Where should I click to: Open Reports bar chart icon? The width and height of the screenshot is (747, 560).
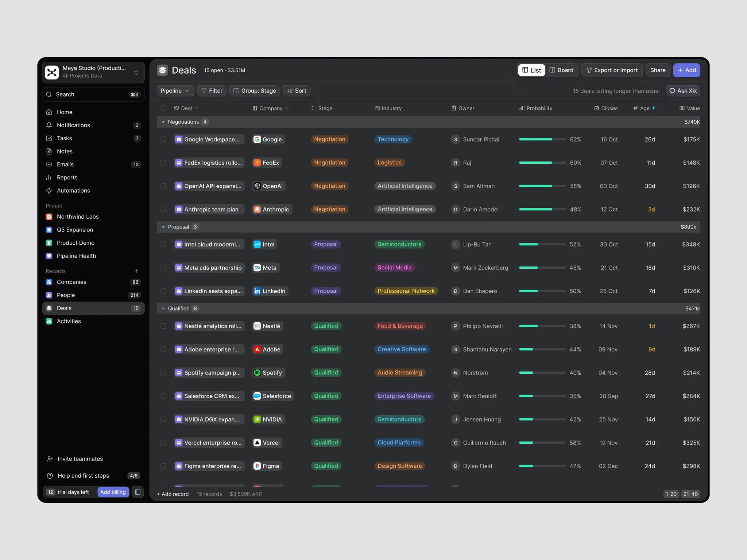(x=49, y=178)
